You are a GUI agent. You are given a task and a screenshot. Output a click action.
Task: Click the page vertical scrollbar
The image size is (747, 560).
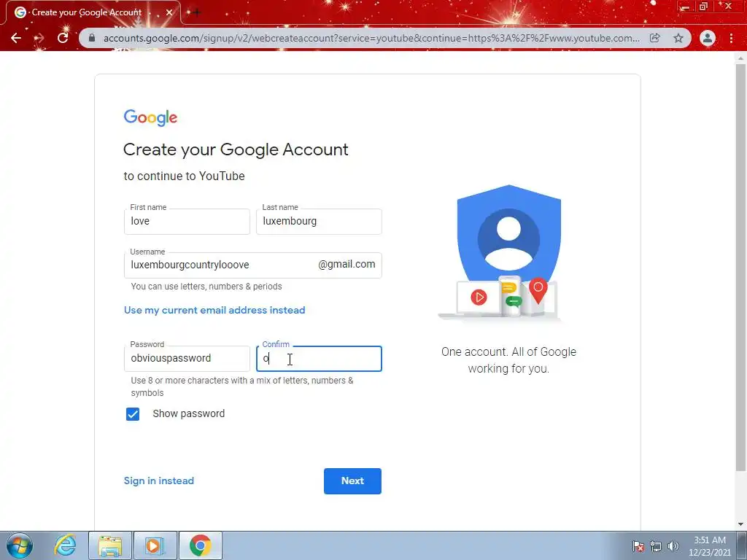[740, 267]
